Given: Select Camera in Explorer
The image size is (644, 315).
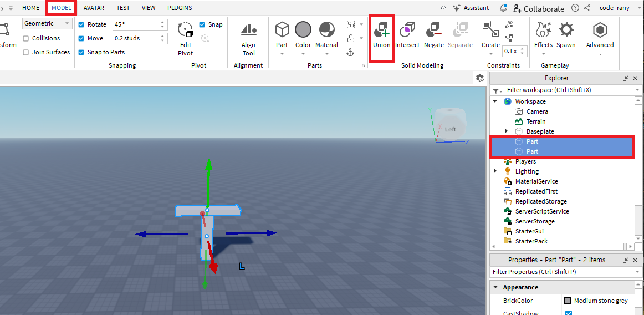Looking at the screenshot, I should (x=537, y=111).
